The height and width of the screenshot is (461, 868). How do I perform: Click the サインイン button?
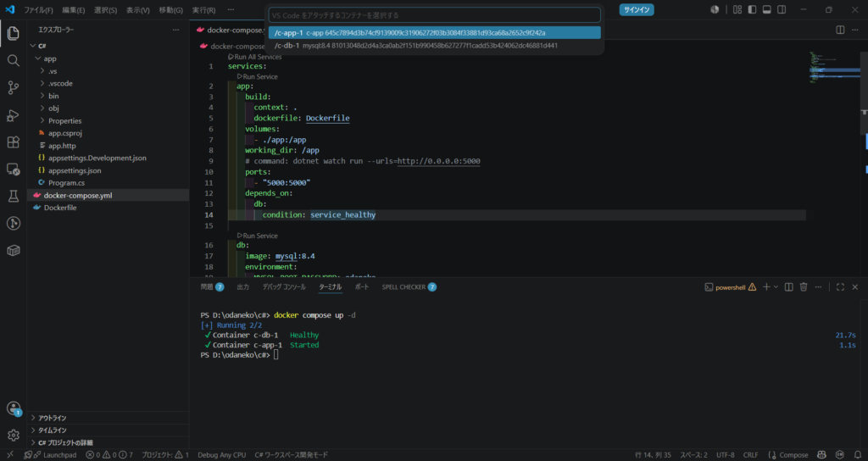point(637,9)
